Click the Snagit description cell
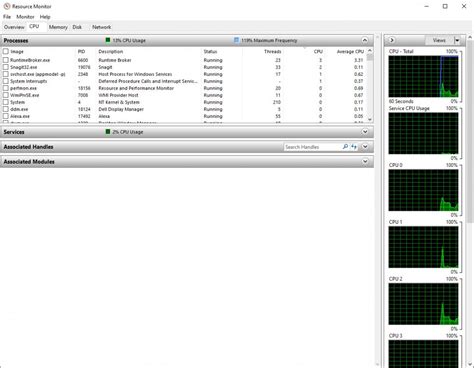 pyautogui.click(x=105, y=67)
